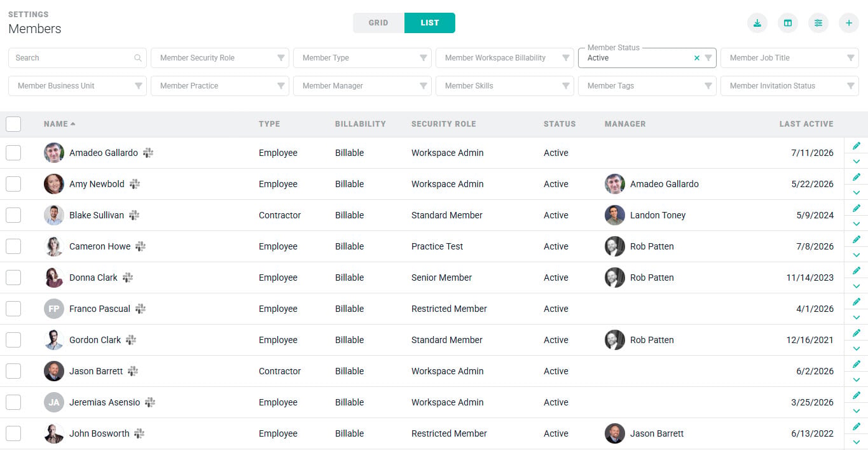Edit Franco Pascual with pencil icon

point(857,302)
